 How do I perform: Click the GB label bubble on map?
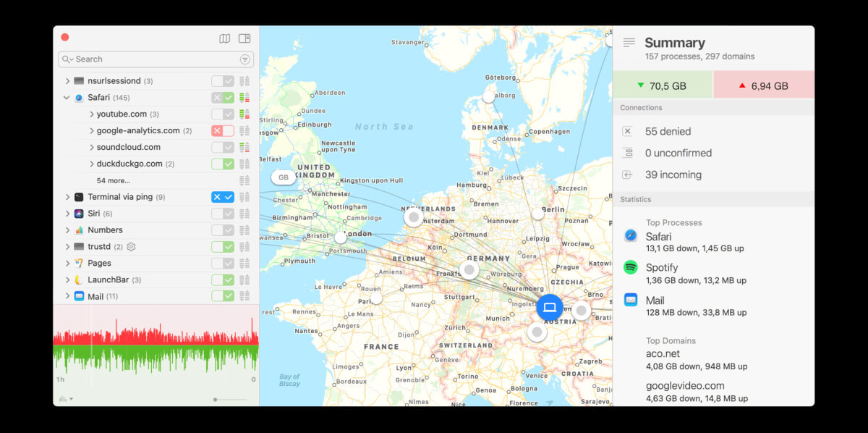coord(284,177)
